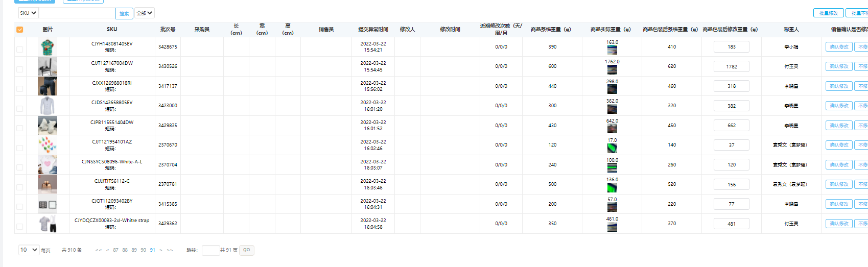This screenshot has height=267, width=868.
Task: Click the 提交异常时间 column header
Action: click(373, 30)
